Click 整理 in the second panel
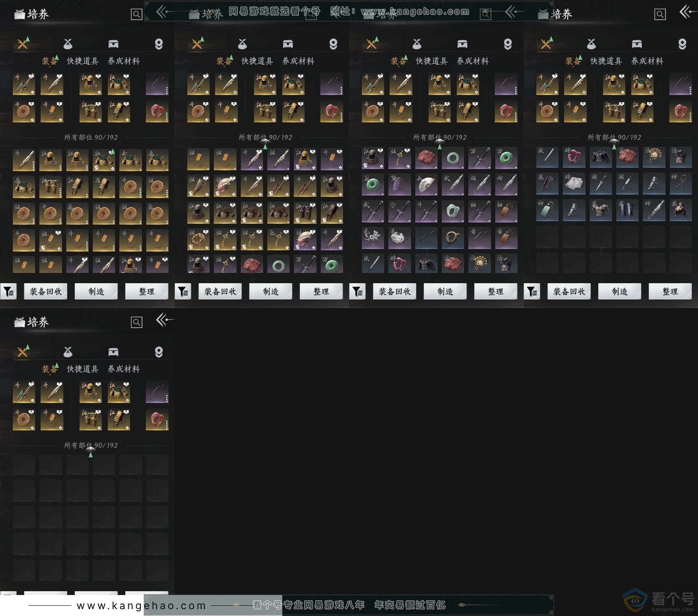The image size is (698, 616). click(x=321, y=291)
